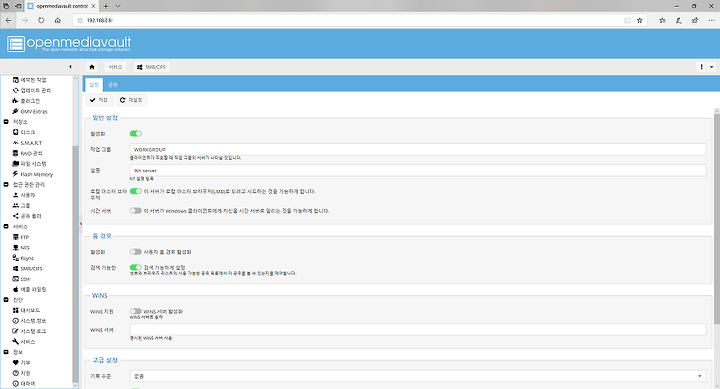
Task: Open the Apple filing sidebar entry
Action: 29,289
